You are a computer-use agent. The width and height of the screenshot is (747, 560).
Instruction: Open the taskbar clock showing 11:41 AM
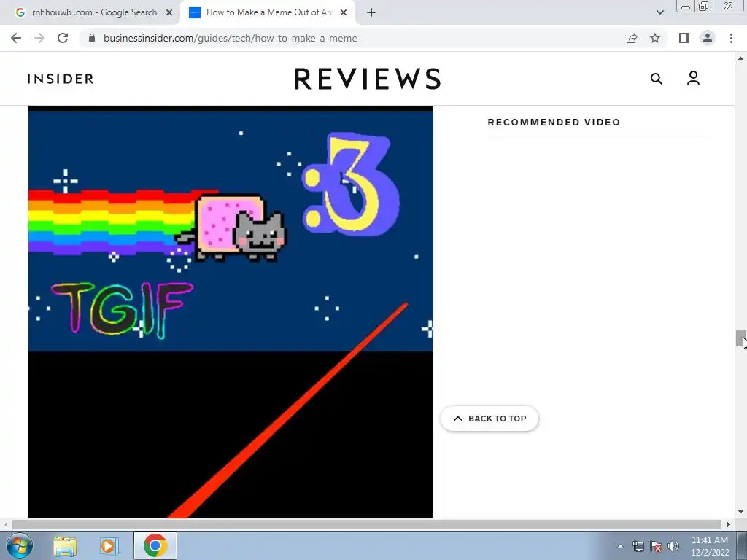click(710, 545)
